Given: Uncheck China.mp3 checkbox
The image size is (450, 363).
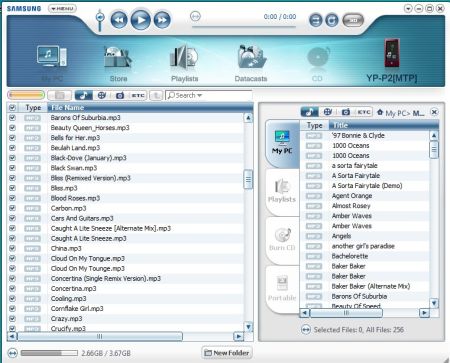Looking at the screenshot, I should pyautogui.click(x=12, y=248).
